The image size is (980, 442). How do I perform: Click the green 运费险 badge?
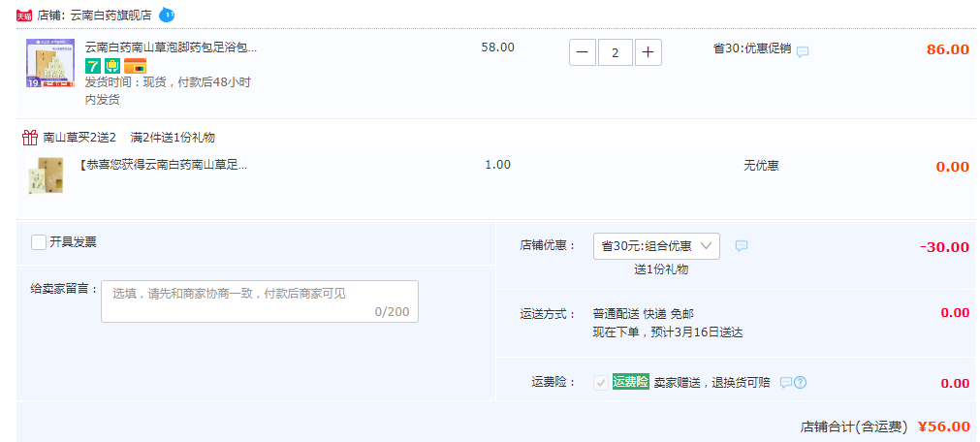[631, 382]
